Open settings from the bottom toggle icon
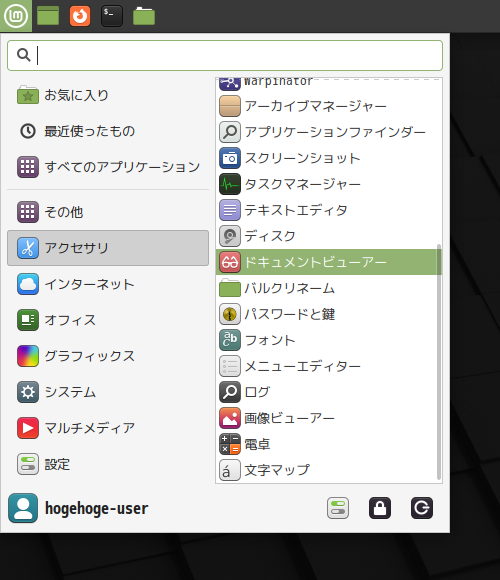 338,508
